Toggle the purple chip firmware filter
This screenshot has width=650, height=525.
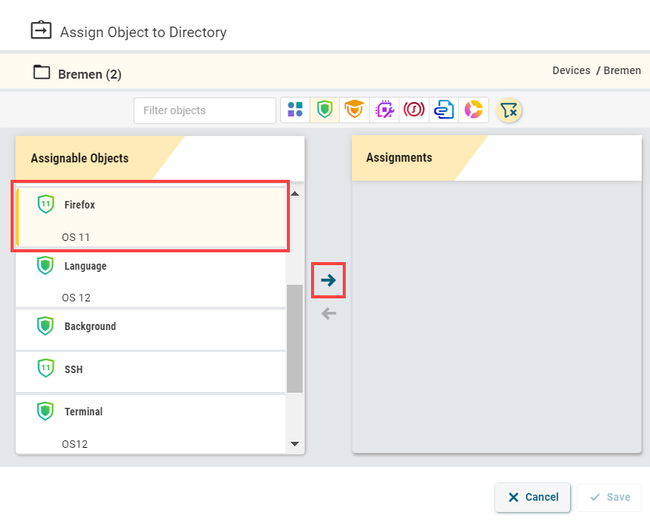coord(383,110)
